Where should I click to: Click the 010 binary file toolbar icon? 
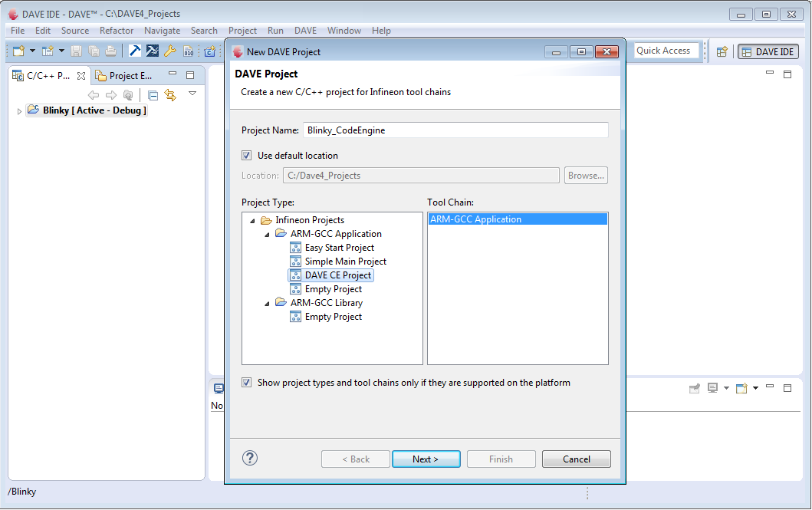(189, 51)
